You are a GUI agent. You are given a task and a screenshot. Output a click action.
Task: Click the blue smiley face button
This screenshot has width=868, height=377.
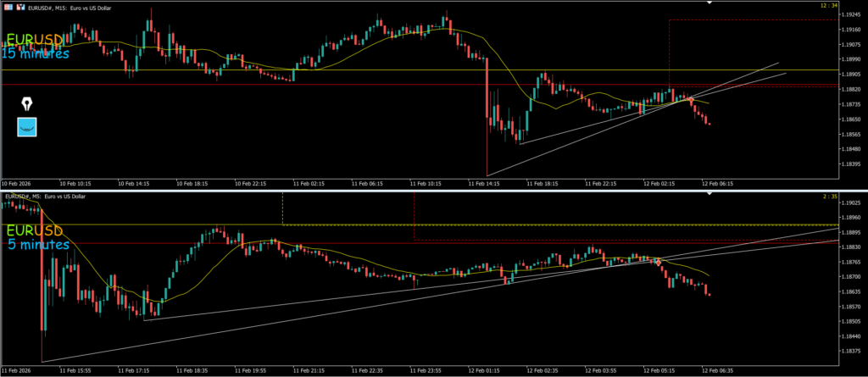pyautogui.click(x=27, y=127)
